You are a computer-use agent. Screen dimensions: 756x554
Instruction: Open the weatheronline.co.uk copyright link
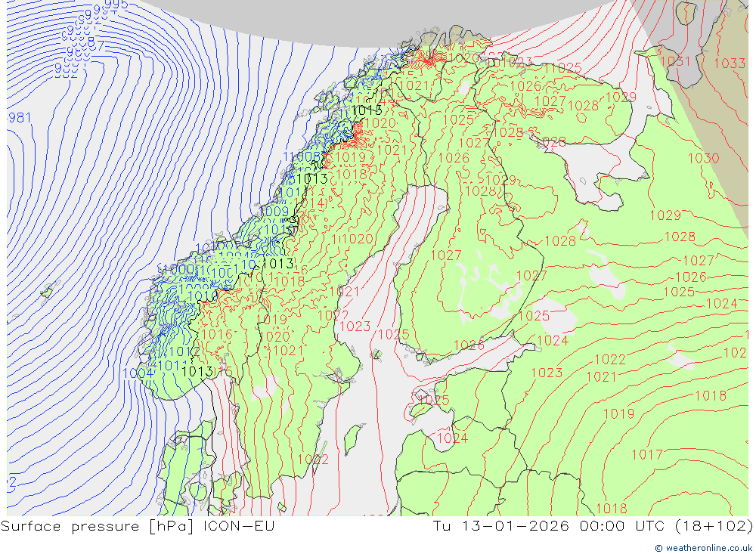click(x=704, y=548)
